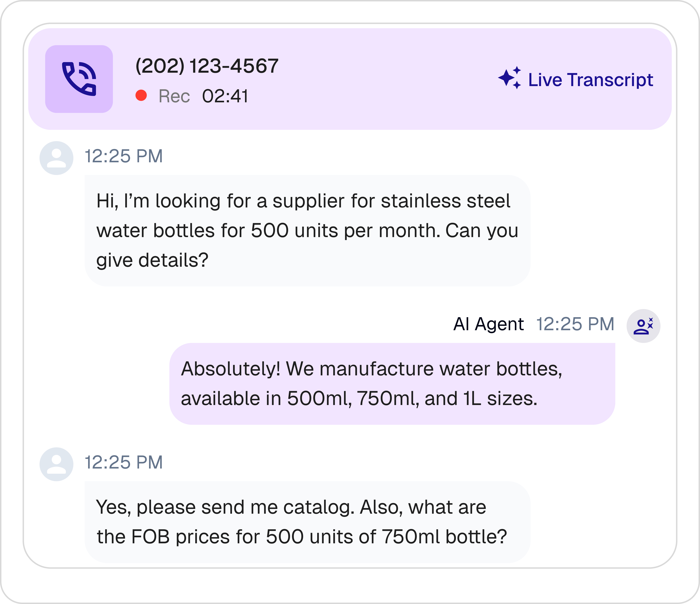
Task: Click the text "500ml, 750ml, and 1L sizes"
Action: point(412,399)
